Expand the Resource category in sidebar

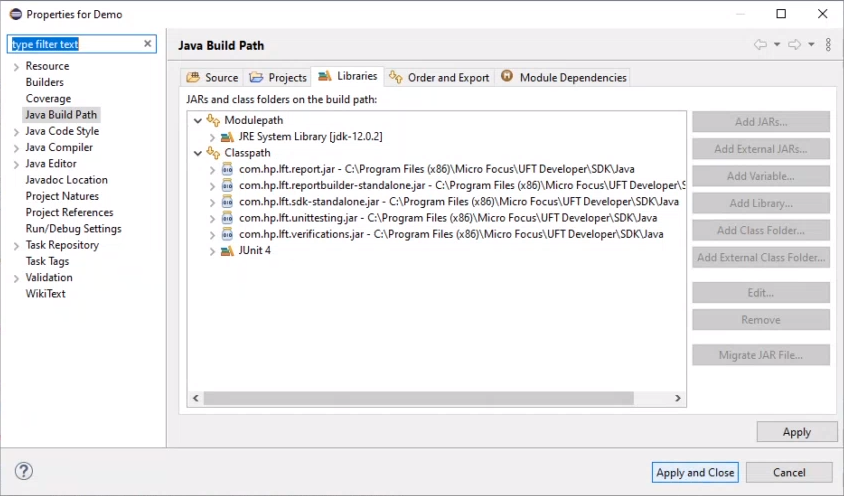16,66
